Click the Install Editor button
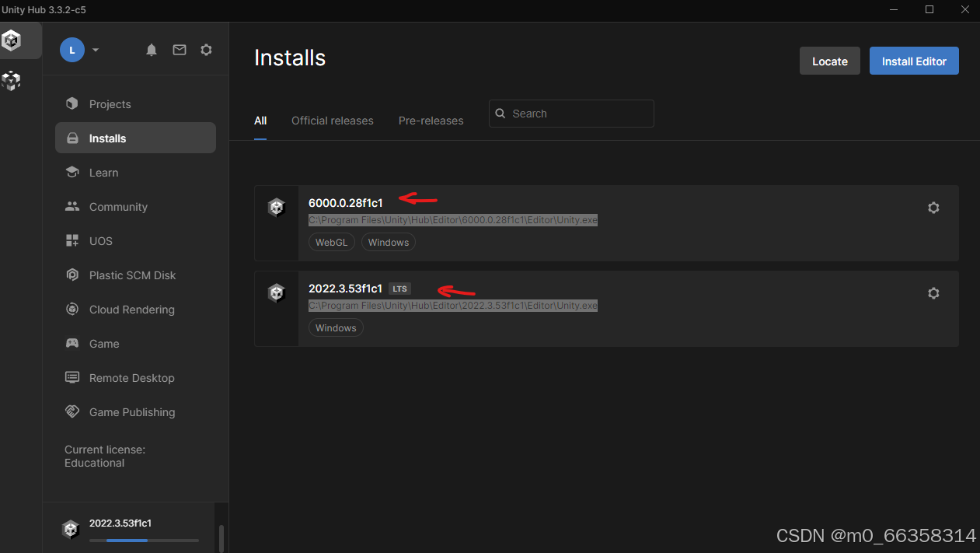The height and width of the screenshot is (553, 980). [914, 61]
